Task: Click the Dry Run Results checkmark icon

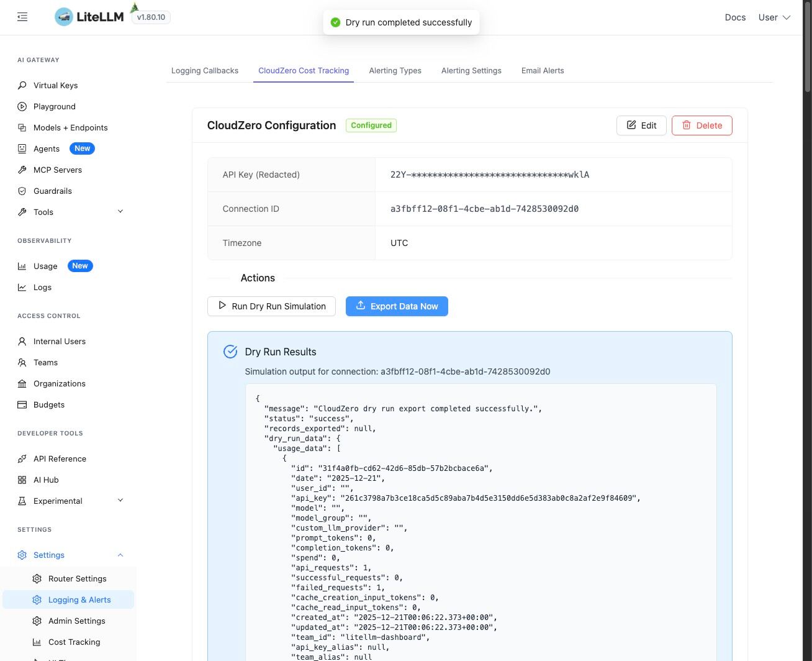Action: [x=230, y=352]
